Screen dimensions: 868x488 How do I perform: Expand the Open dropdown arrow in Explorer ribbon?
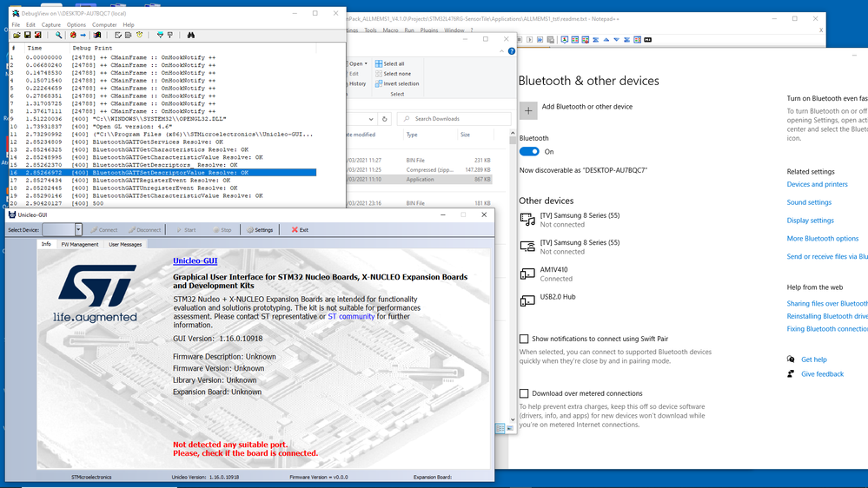[366, 63]
